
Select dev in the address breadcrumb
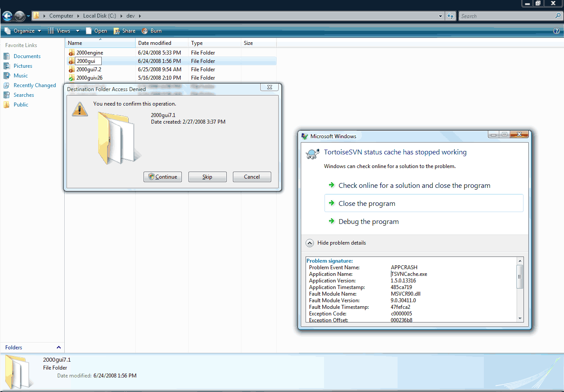click(130, 16)
